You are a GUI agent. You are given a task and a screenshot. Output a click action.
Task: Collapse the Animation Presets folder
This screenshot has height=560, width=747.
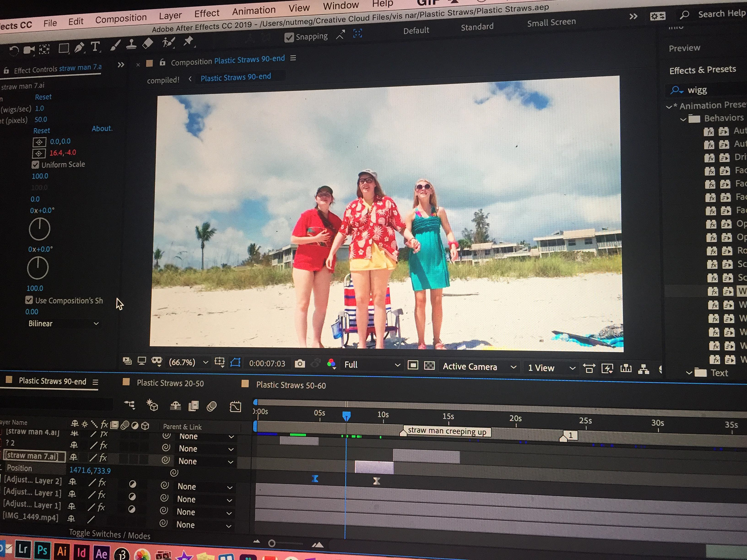pyautogui.click(x=669, y=107)
